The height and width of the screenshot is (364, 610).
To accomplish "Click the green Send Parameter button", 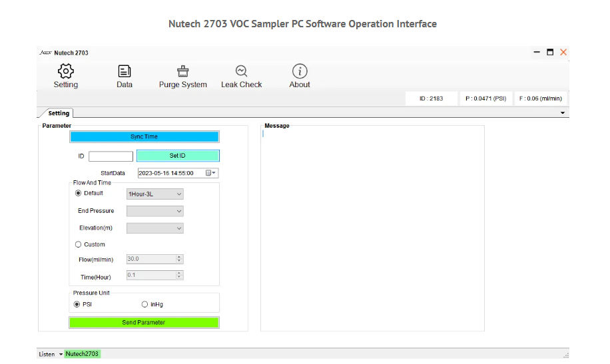I will (x=144, y=323).
